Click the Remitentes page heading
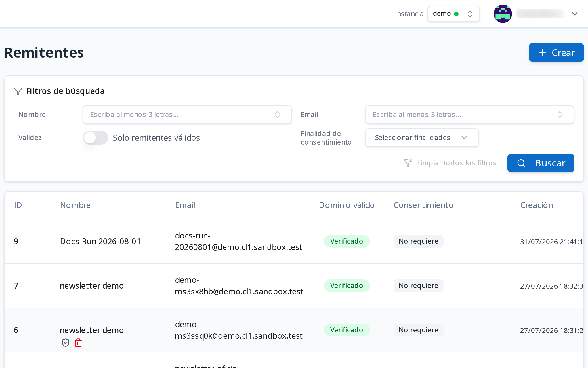This screenshot has width=588, height=368. pyautogui.click(x=44, y=53)
